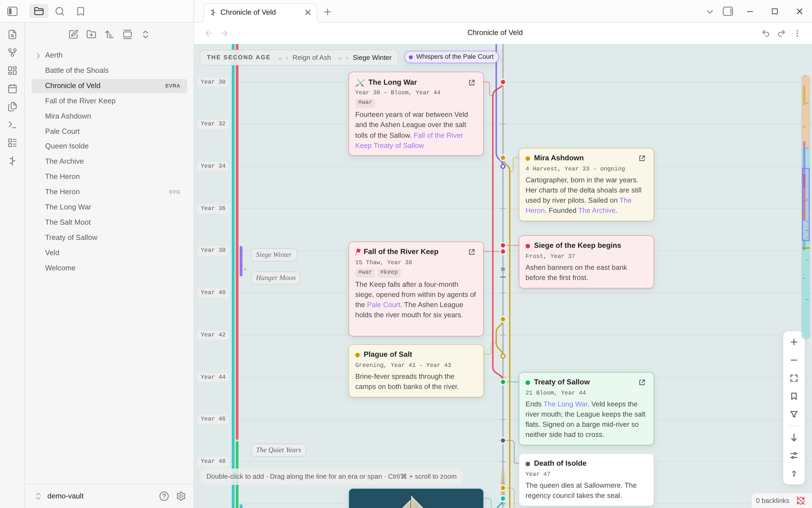Click the minimap overview on right edge

[x=805, y=207]
